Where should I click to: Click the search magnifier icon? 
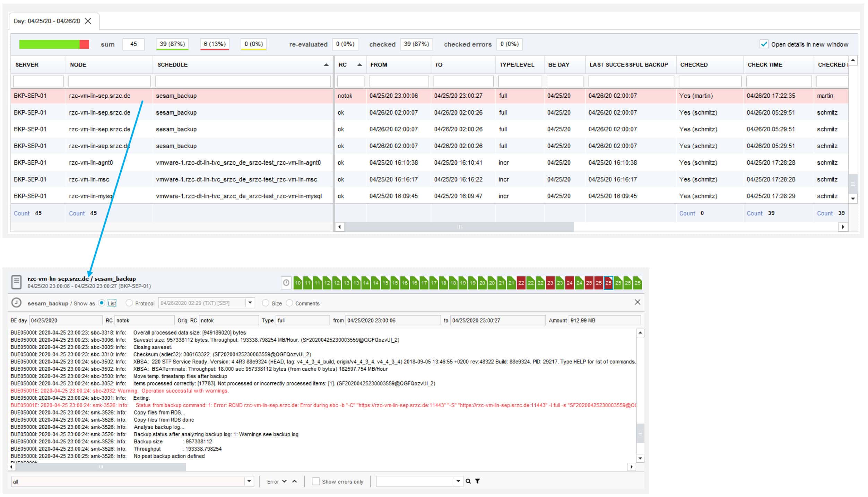468,481
